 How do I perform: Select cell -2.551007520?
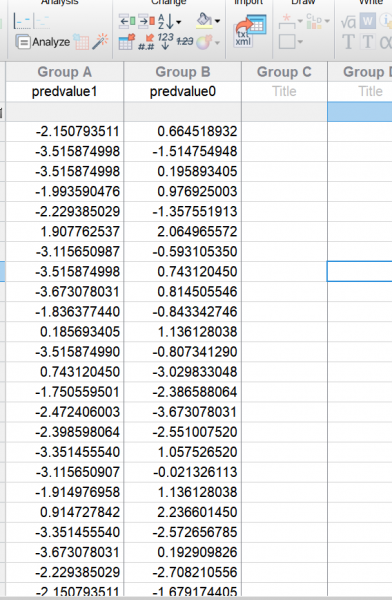(x=183, y=432)
